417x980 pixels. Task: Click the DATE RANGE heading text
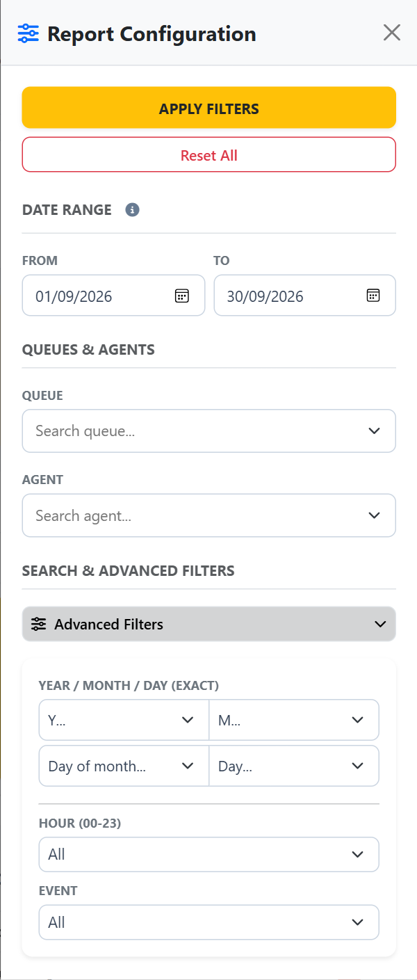point(67,210)
